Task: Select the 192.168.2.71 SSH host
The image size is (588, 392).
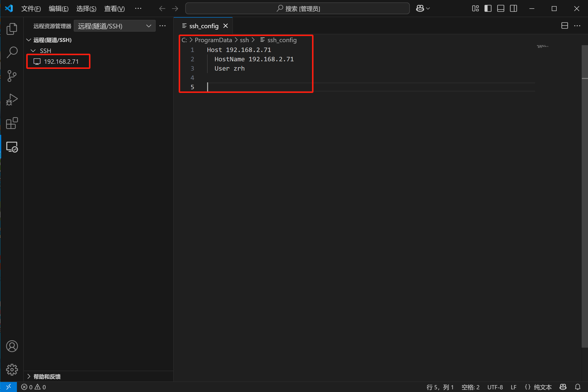Action: pos(61,62)
